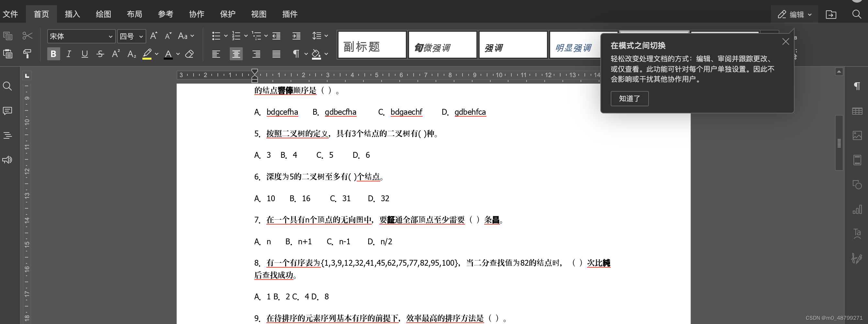
Task: Toggle center alignment
Action: tap(236, 54)
